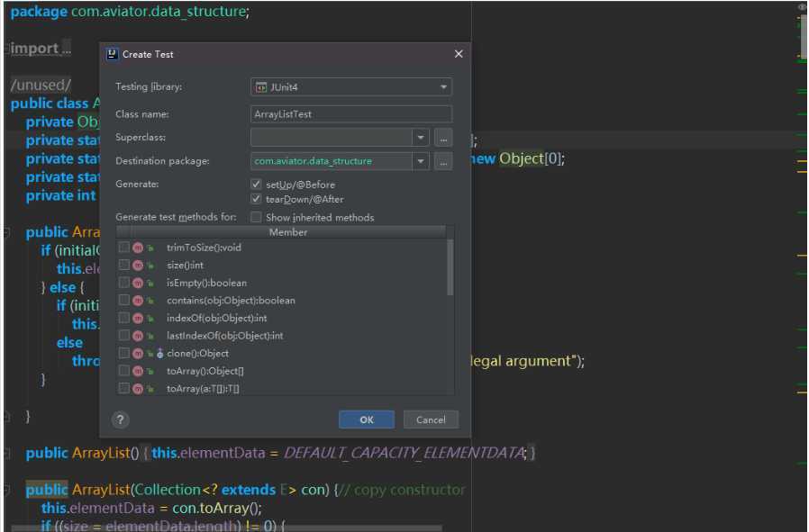Image resolution: width=809 pixels, height=532 pixels.
Task: Check the size():int method box
Action: coord(123,265)
